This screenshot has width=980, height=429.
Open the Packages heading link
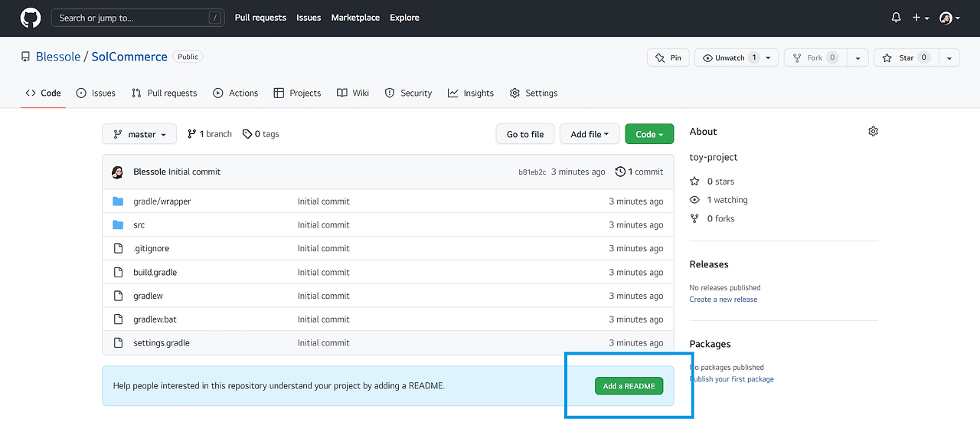point(710,344)
